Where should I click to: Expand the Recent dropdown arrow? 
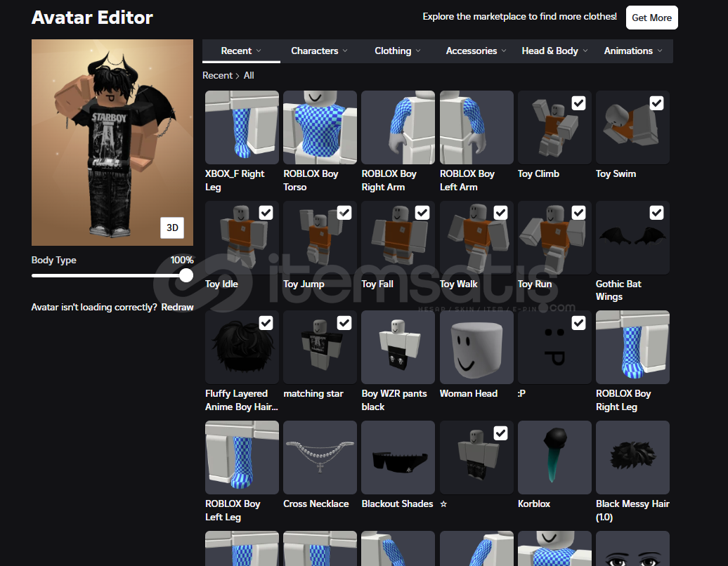pyautogui.click(x=259, y=51)
